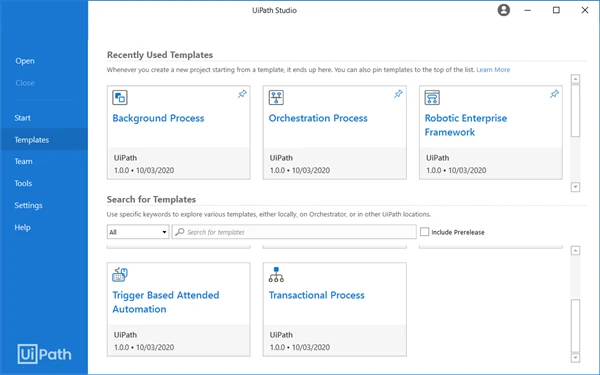Click search results scrollbar down arrow

pyautogui.click(x=575, y=358)
